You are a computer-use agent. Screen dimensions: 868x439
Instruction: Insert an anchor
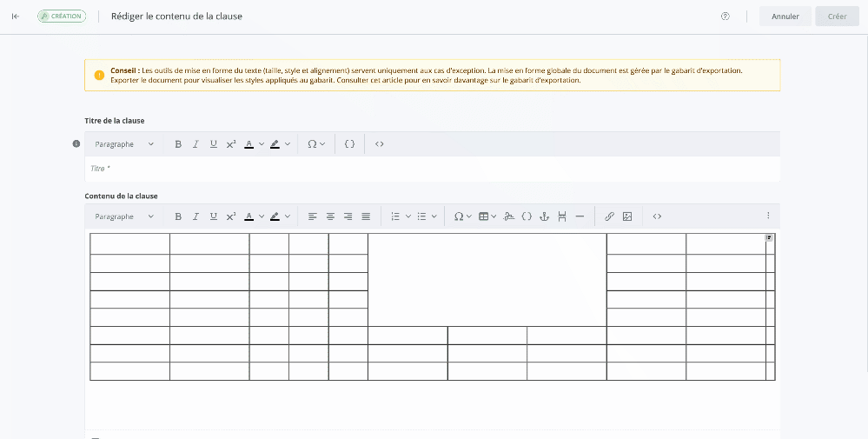pyautogui.click(x=544, y=216)
